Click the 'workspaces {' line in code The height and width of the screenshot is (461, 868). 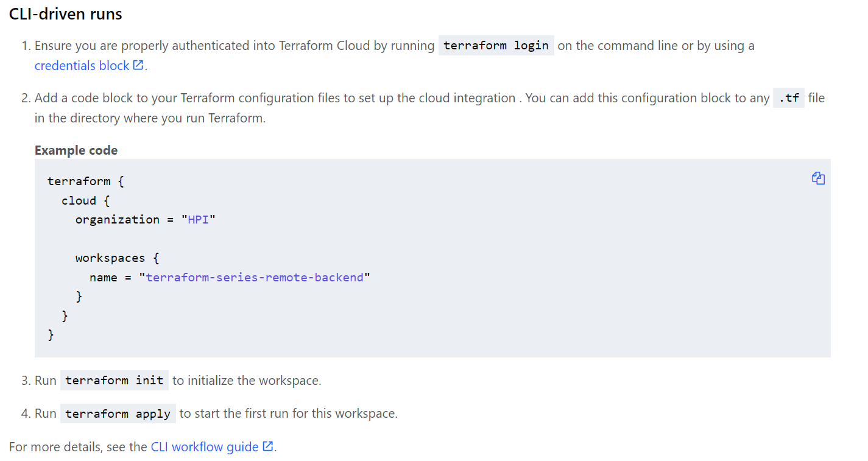(117, 258)
